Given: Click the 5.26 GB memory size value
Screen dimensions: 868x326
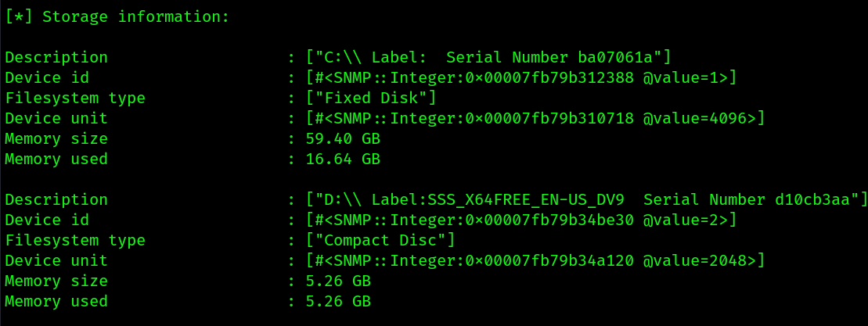Looking at the screenshot, I should coord(338,281).
